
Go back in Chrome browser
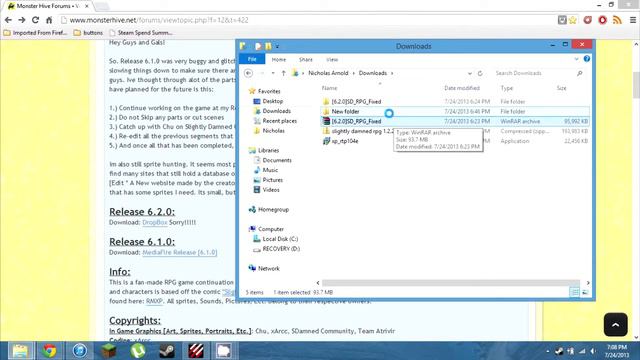pos(8,20)
